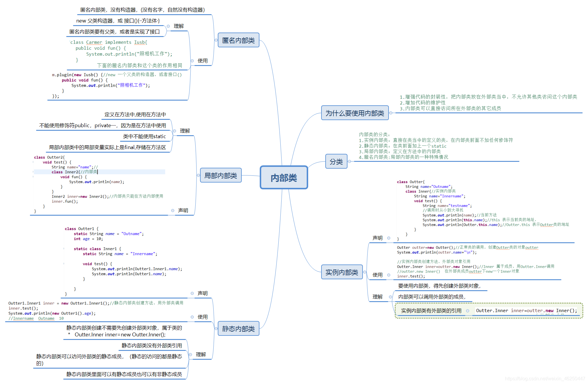Click 声明 label under 实例内部类
The width and height of the screenshot is (588, 384).
[x=378, y=238]
